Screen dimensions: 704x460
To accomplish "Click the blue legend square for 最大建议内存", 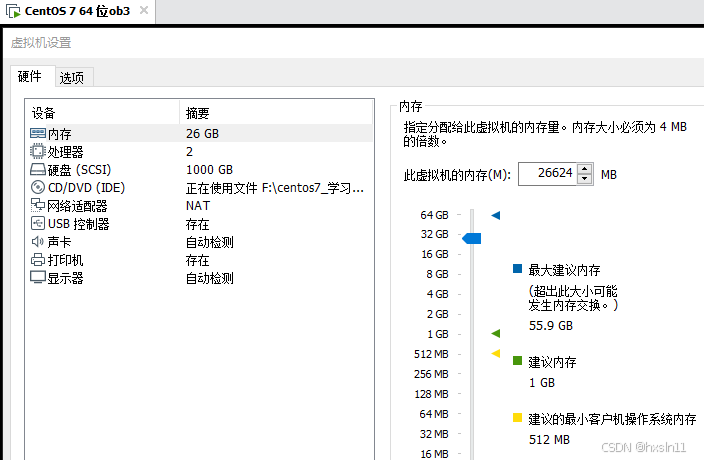I will pyautogui.click(x=517, y=269).
